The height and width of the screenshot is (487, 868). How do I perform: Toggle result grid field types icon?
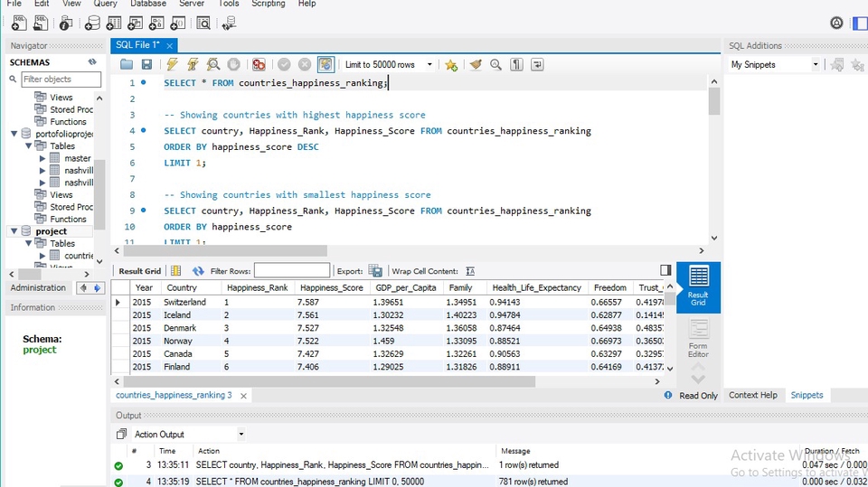pos(175,271)
